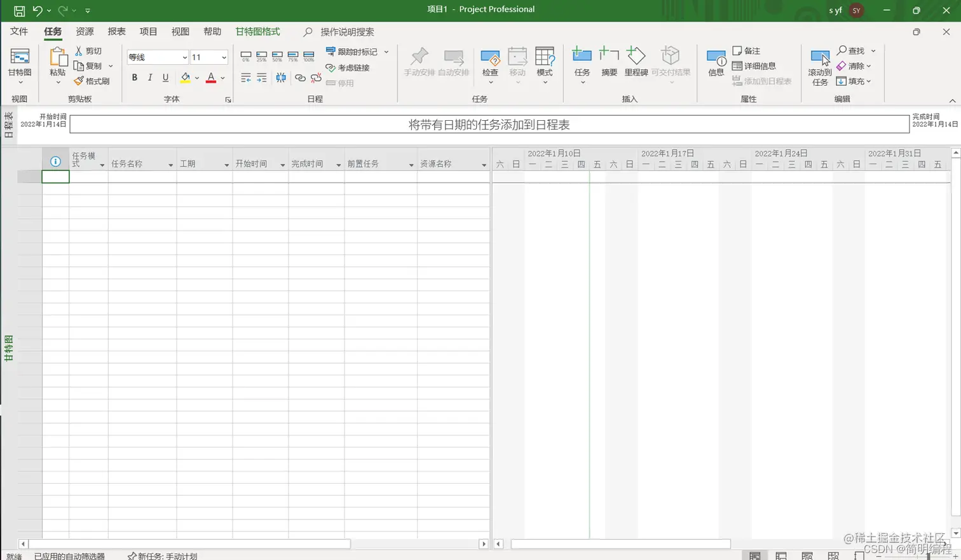Click Scroll to Task (滚动到任务)
The image size is (961, 560).
(820, 67)
